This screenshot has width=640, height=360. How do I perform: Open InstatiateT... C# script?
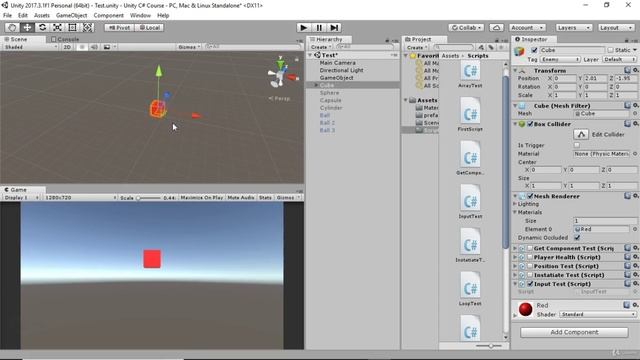point(470,245)
